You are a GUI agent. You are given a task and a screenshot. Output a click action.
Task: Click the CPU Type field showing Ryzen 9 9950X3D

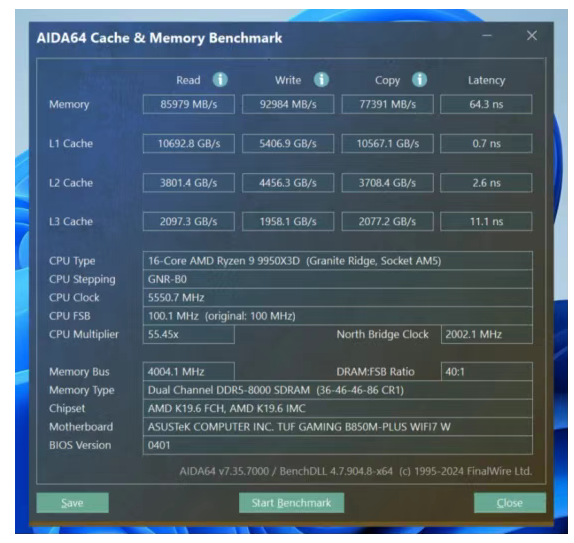pyautogui.click(x=338, y=261)
